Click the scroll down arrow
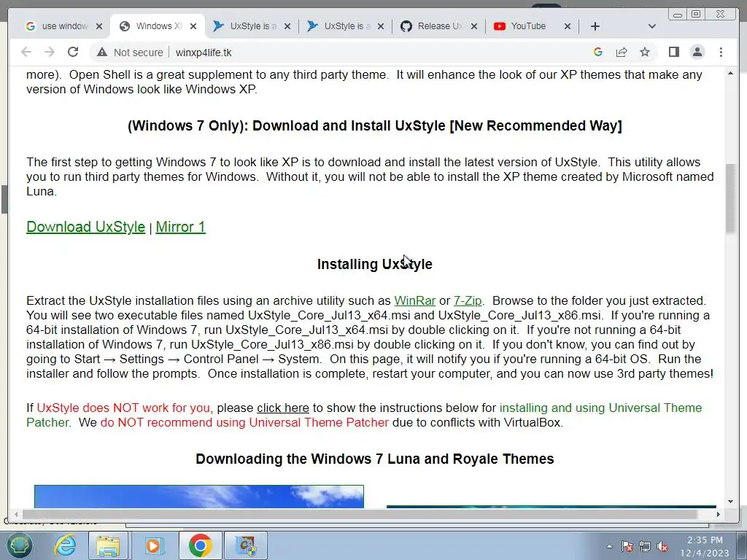This screenshot has height=560, width=747. coord(730,502)
